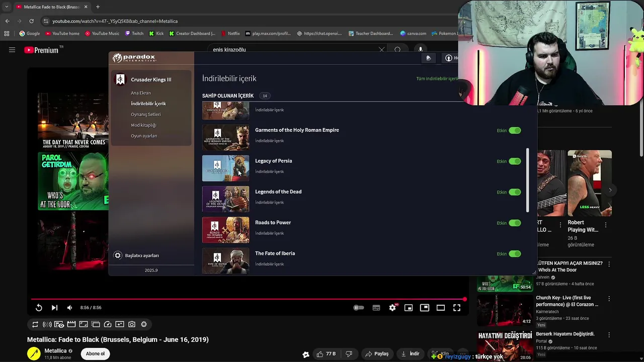Screen dimensions: 644x362
Task: Toggle autoplay switch in YouTube player
Action: pos(358,308)
